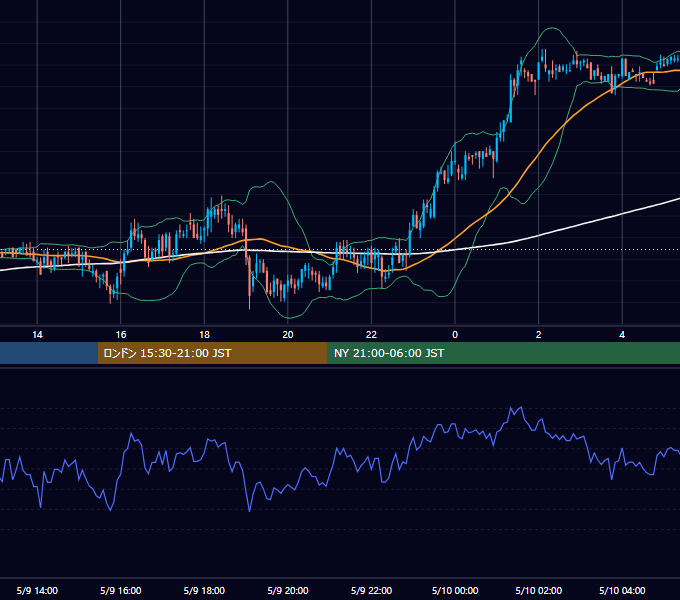Click the 2 hour axis label
Viewport: 680px width, 600px height.
(x=539, y=335)
